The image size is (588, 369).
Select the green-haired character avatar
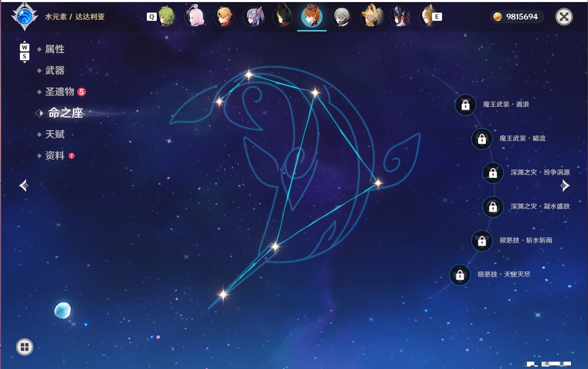click(166, 16)
